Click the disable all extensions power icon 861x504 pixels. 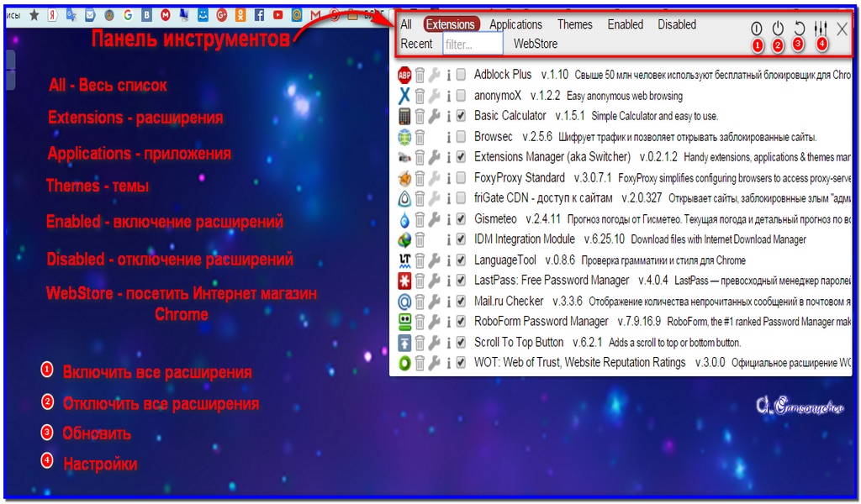tap(778, 28)
